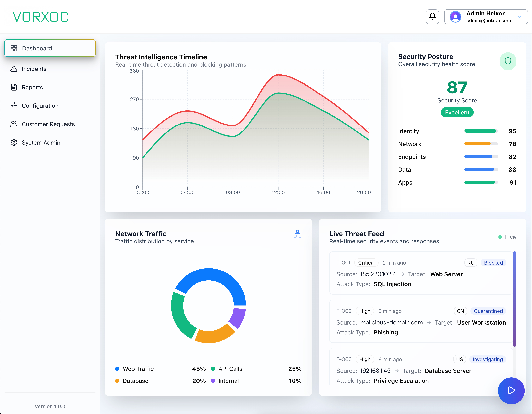Click the Reports document icon
Image resolution: width=532 pixels, height=414 pixels.
[x=14, y=87]
